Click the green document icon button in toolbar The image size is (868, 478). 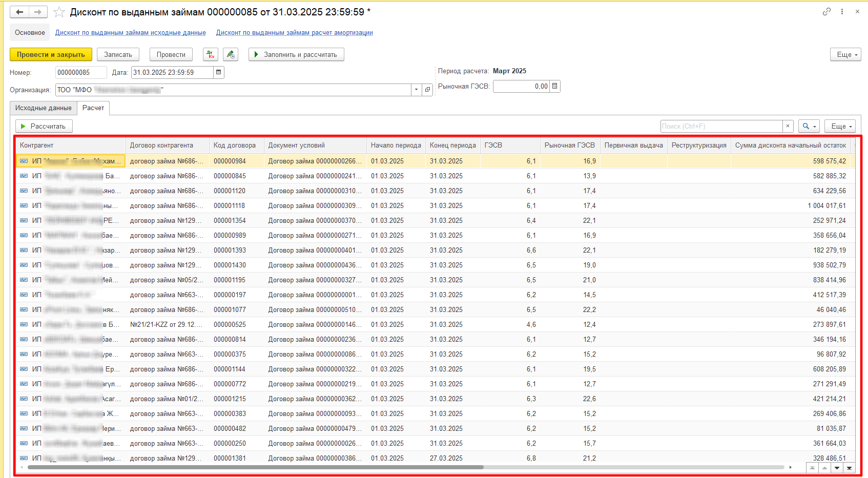click(x=231, y=54)
